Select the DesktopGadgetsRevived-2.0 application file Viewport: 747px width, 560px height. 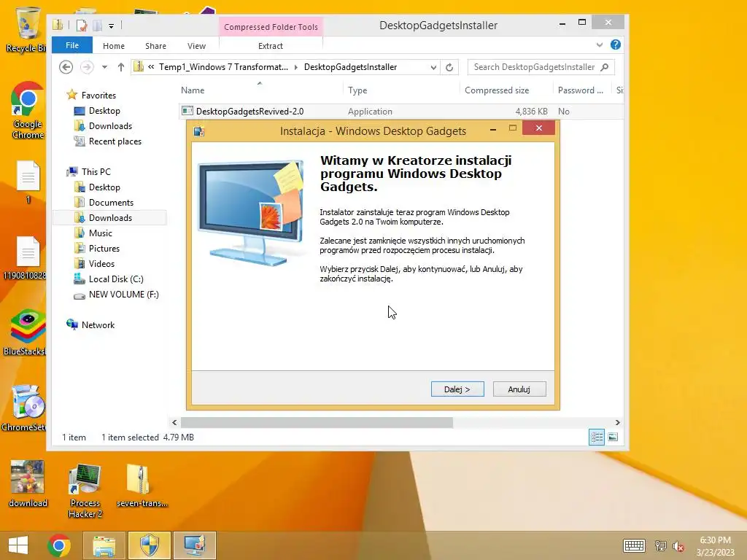(x=249, y=112)
